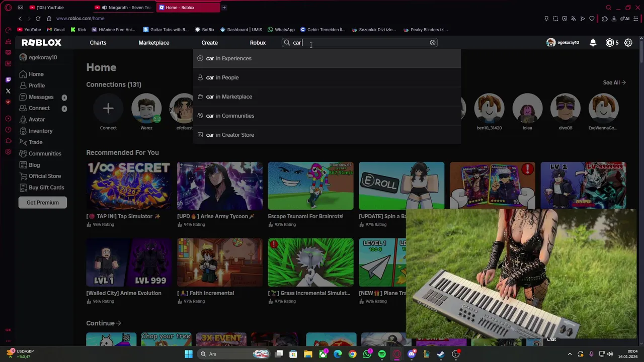
Task: Open Grass Incremental Simulator thumbnail
Action: [x=310, y=262]
